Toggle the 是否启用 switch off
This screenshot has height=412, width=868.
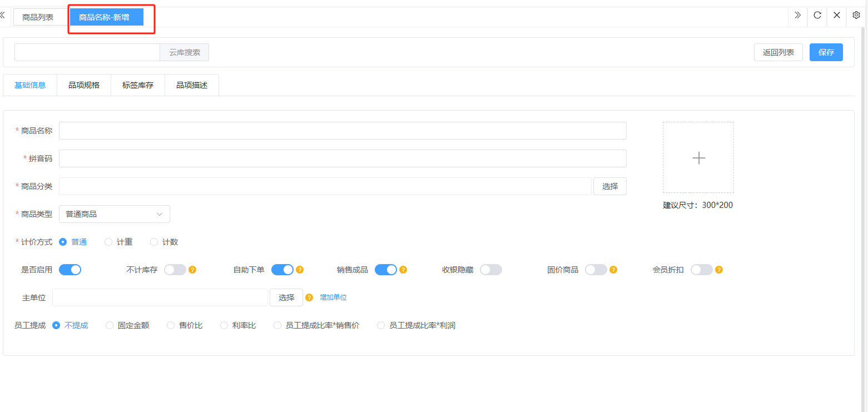coord(70,270)
